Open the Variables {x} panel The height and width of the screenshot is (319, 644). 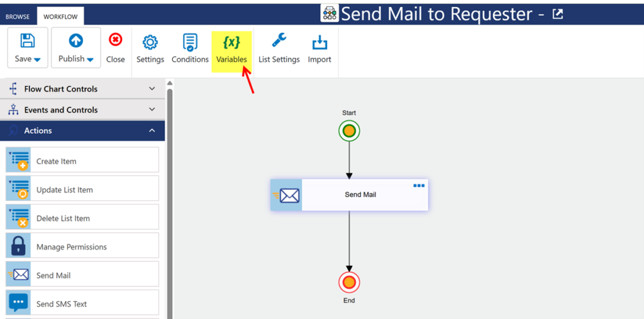(231, 43)
